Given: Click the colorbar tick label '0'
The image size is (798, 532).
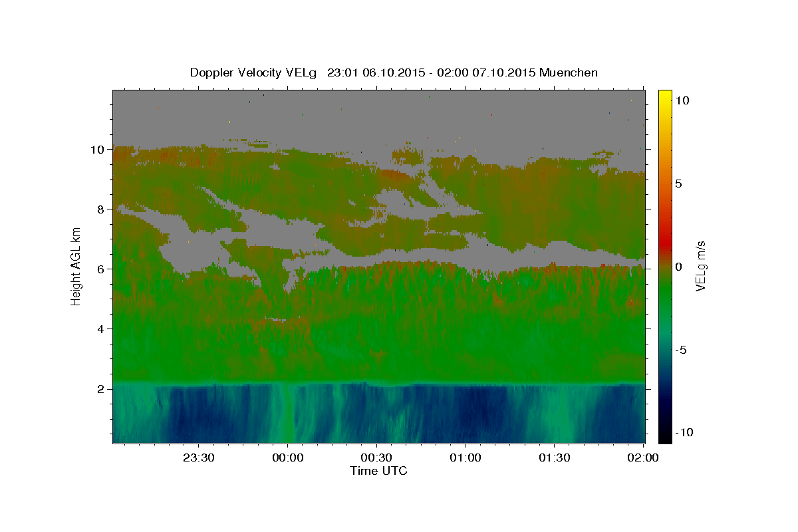Looking at the screenshot, I should tap(678, 267).
